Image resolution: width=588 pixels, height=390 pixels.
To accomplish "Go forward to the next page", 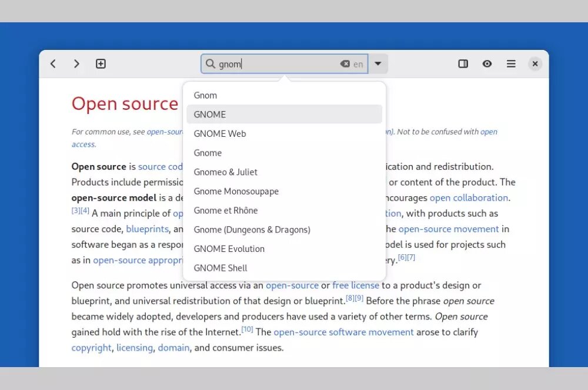I will pos(76,63).
